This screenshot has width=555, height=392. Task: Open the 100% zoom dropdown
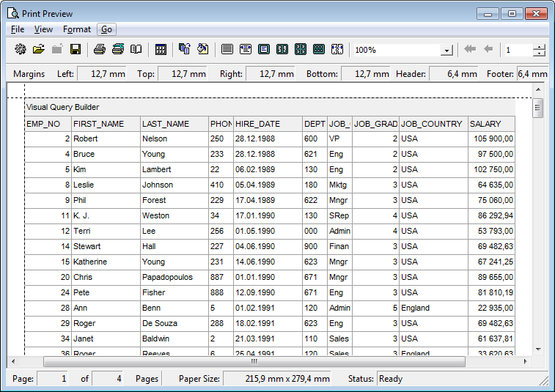pos(446,51)
